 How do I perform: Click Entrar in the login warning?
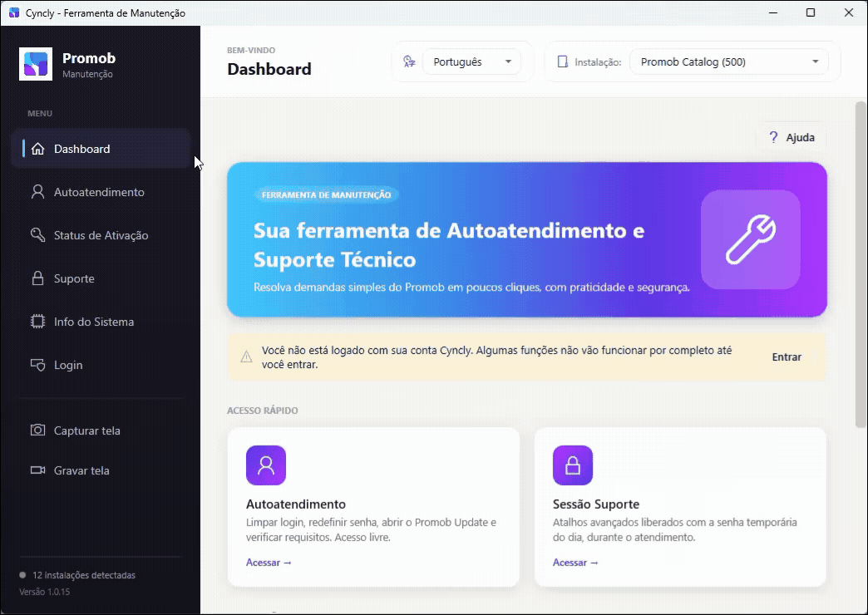click(787, 357)
